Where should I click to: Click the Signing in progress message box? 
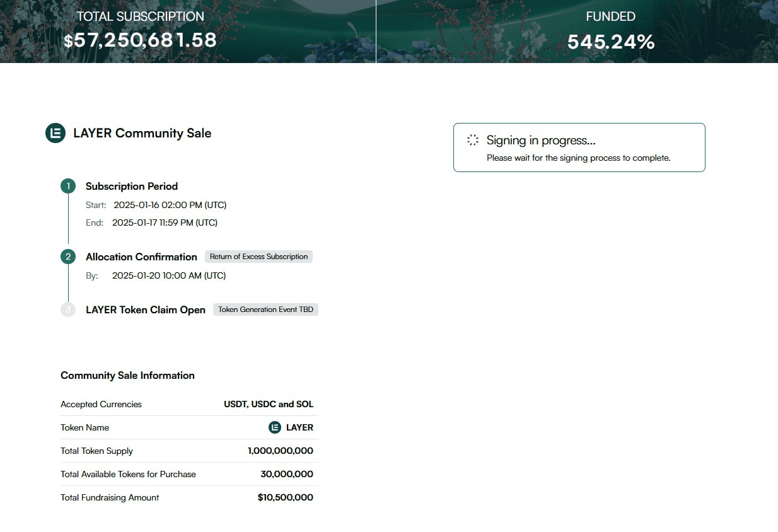(579, 147)
